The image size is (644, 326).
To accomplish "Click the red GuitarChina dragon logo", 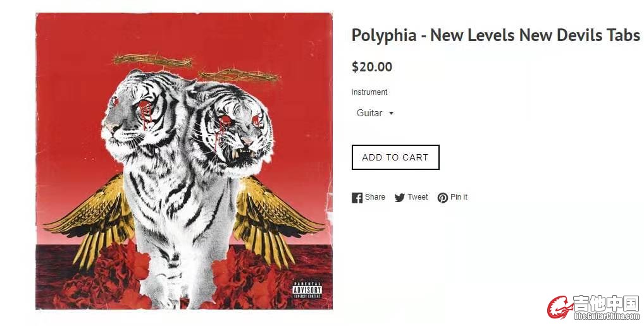I will click(559, 308).
